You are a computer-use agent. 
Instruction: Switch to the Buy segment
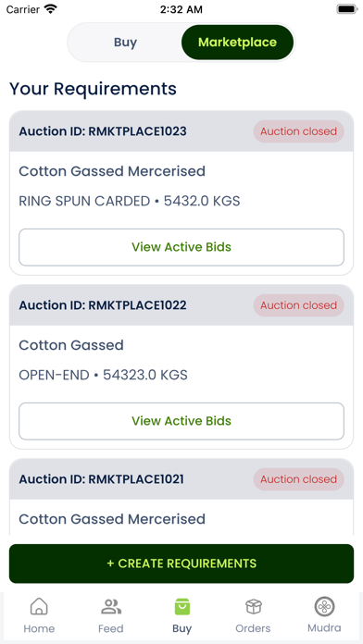(125, 43)
